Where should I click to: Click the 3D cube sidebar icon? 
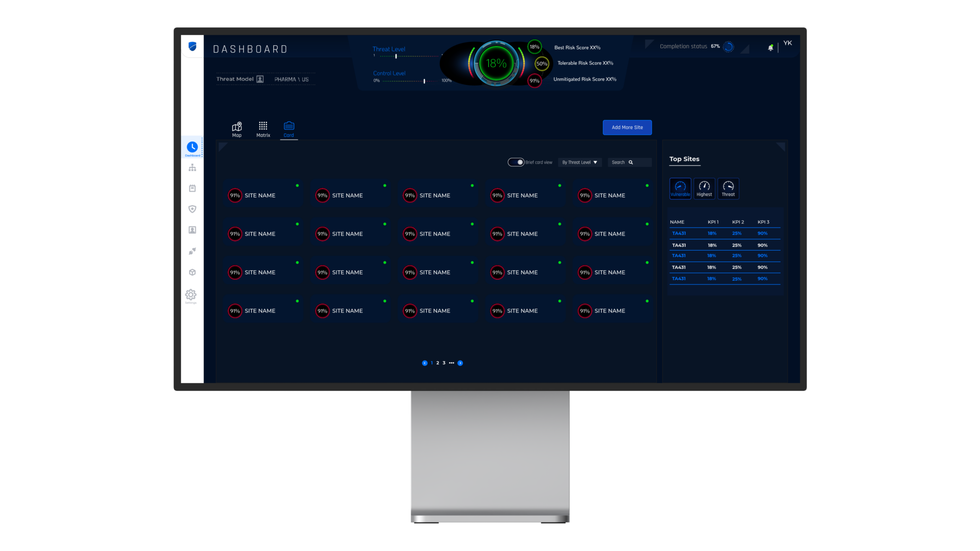(192, 272)
